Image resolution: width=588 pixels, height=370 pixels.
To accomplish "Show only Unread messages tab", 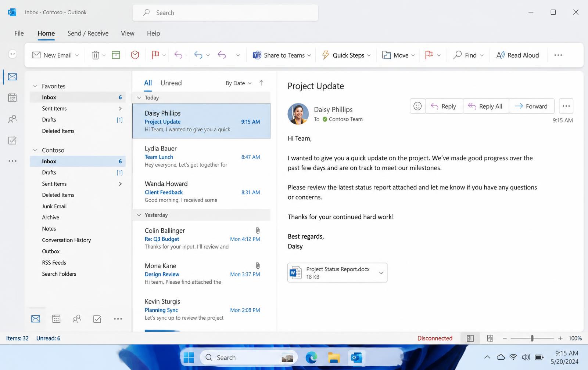I will pyautogui.click(x=171, y=83).
